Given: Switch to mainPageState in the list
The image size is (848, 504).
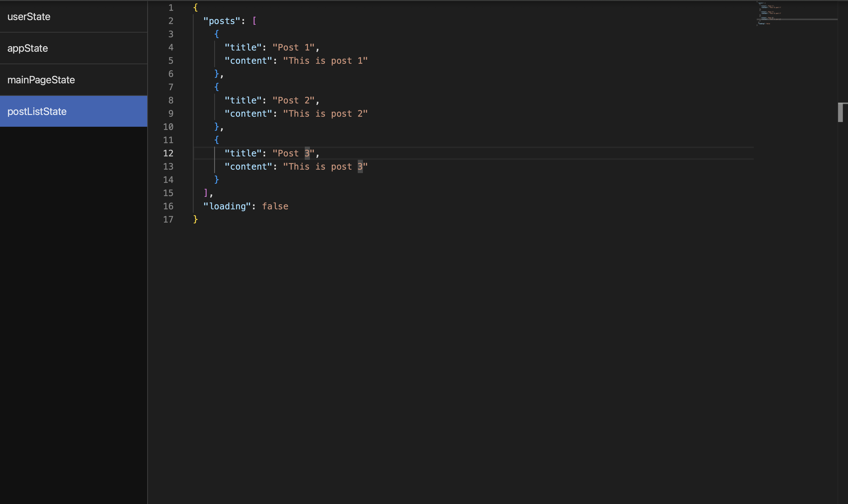Looking at the screenshot, I should pos(41,80).
